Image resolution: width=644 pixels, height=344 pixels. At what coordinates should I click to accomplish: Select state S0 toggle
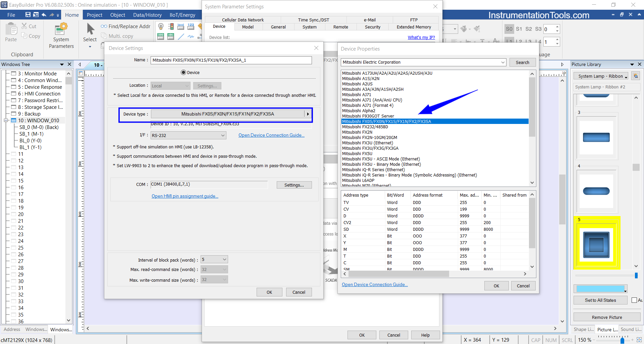509,29
